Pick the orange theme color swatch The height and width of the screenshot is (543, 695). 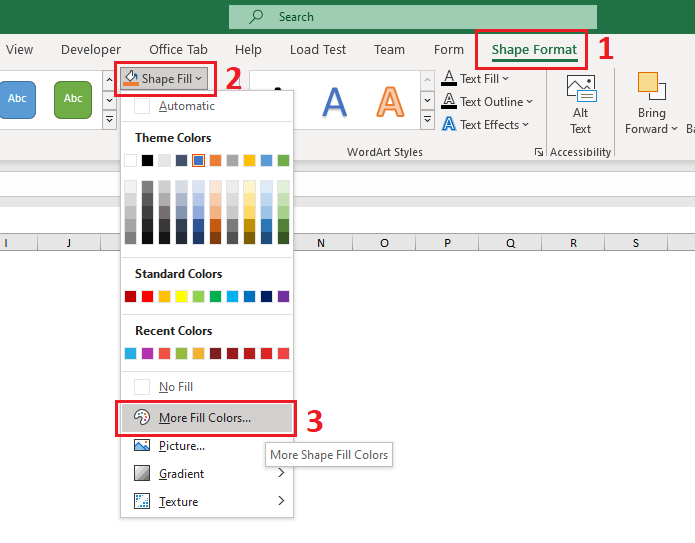point(215,160)
